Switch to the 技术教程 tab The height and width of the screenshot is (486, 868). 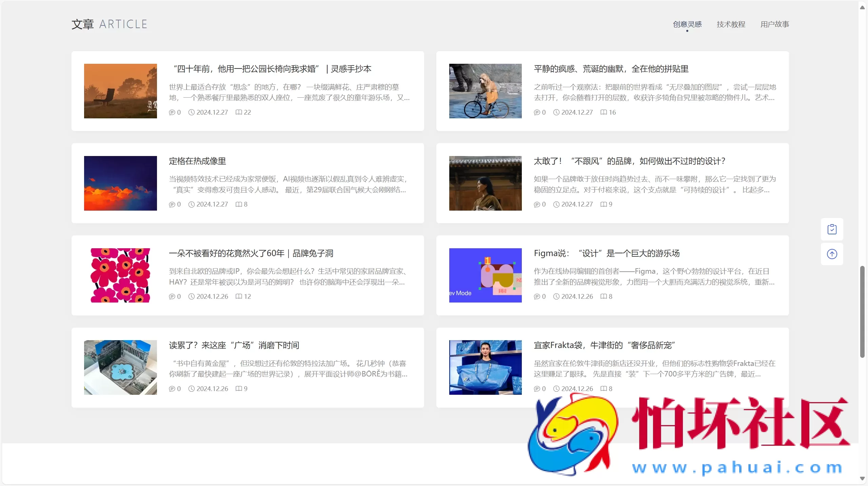coord(731,24)
